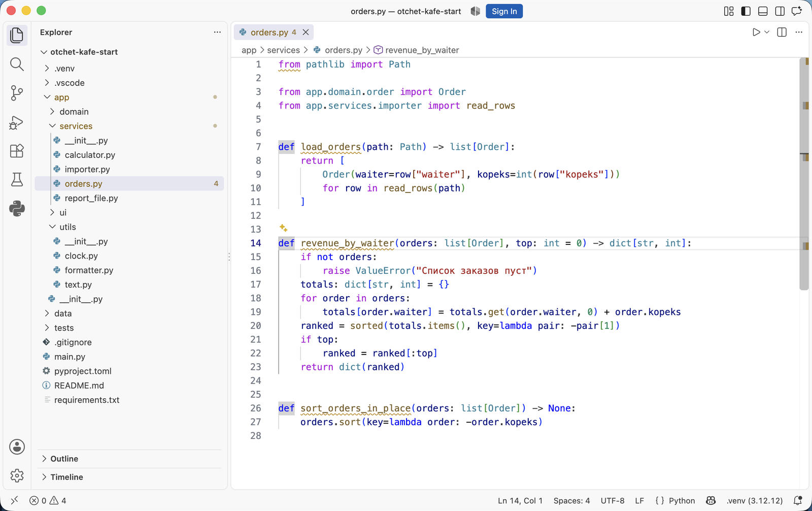Click the Sign In button
This screenshot has width=812, height=511.
(504, 11)
